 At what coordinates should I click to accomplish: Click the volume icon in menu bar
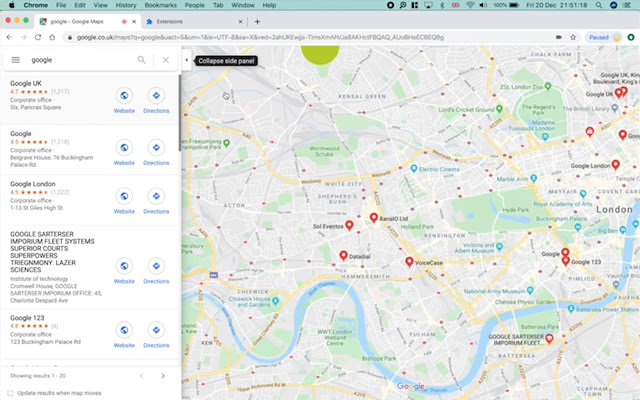click(x=483, y=5)
